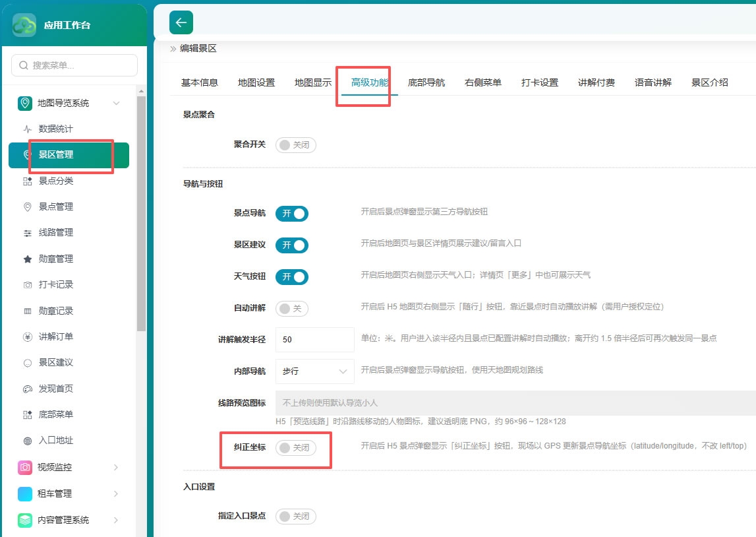Open the 底部导航 tab

coord(426,82)
